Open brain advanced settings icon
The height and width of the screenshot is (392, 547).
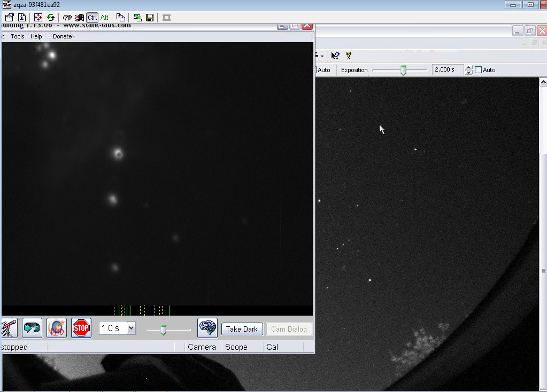[207, 328]
